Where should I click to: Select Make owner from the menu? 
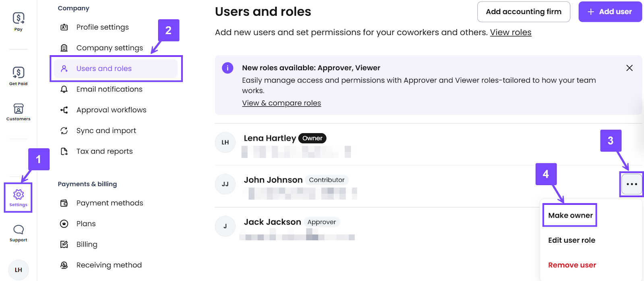(x=570, y=215)
